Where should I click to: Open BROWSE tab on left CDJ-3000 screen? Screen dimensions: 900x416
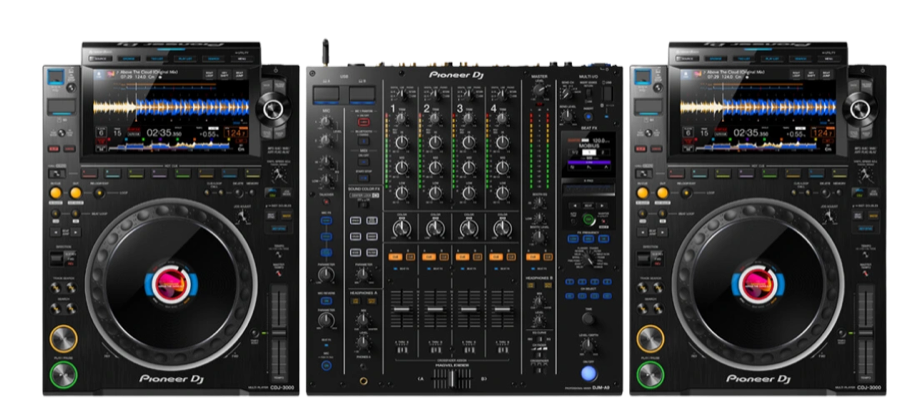coord(130,59)
